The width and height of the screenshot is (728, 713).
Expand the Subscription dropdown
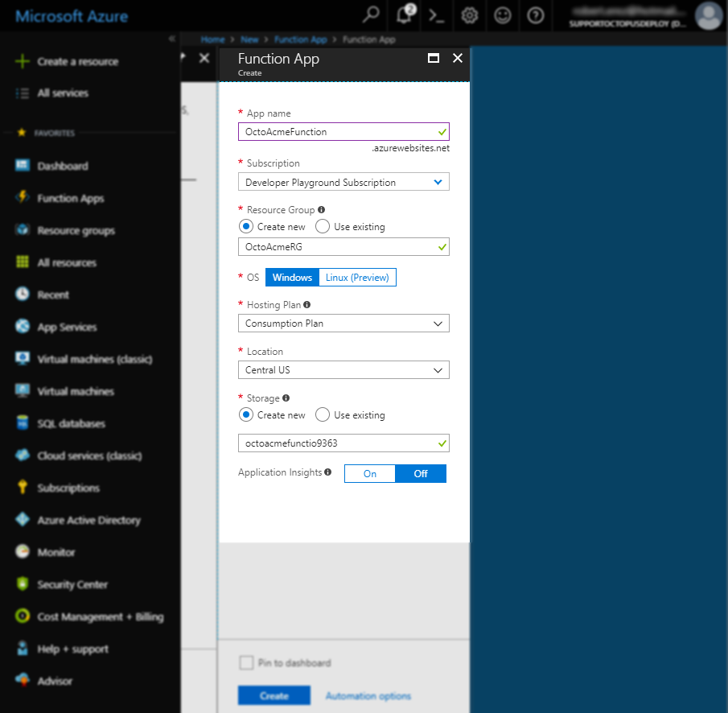343,183
